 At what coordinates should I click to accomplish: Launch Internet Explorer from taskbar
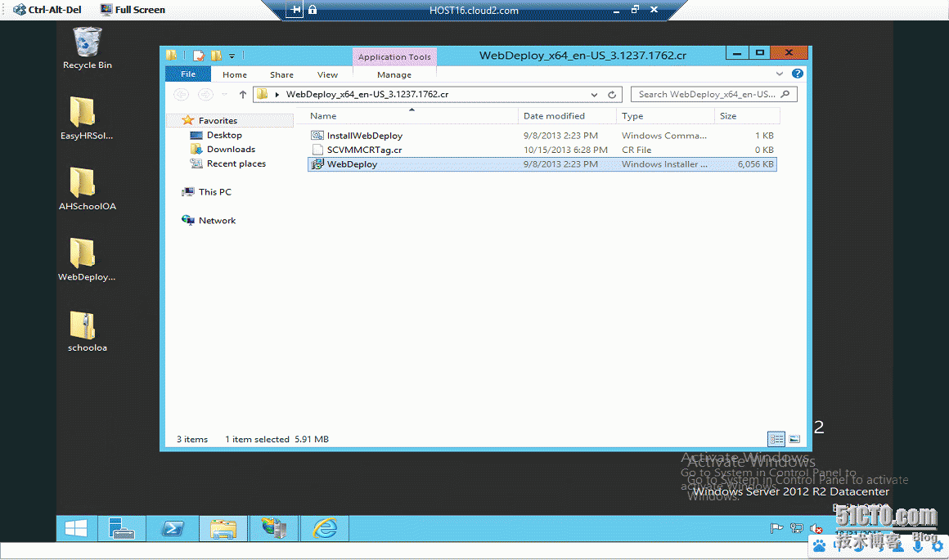pos(325,529)
